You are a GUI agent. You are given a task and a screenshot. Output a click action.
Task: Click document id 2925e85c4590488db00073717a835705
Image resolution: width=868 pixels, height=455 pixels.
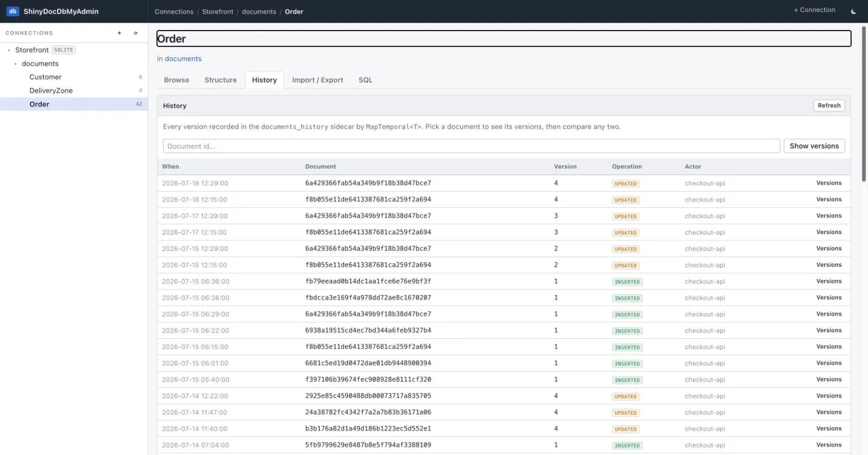(x=368, y=396)
